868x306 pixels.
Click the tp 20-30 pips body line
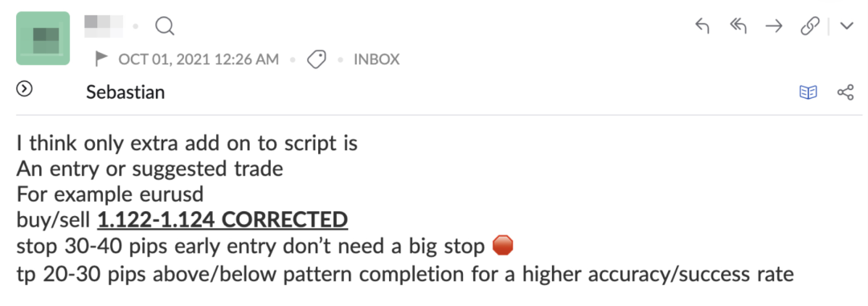[x=405, y=273]
